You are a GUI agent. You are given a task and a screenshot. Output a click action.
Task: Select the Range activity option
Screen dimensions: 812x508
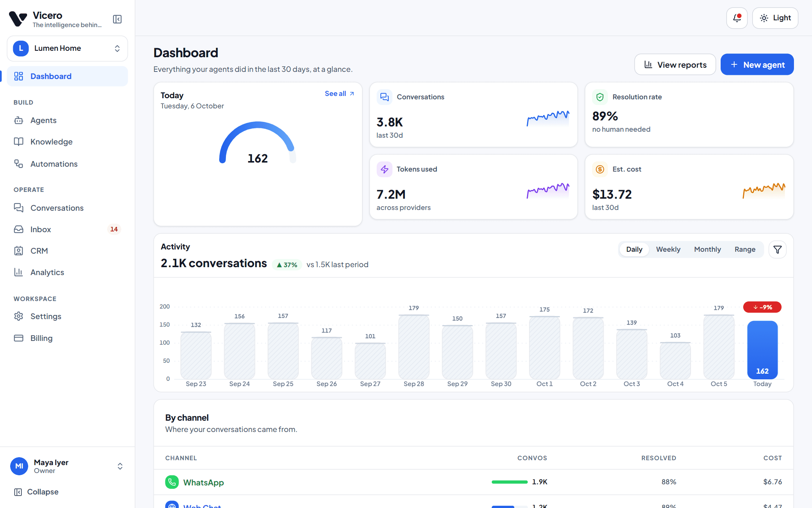coord(745,249)
